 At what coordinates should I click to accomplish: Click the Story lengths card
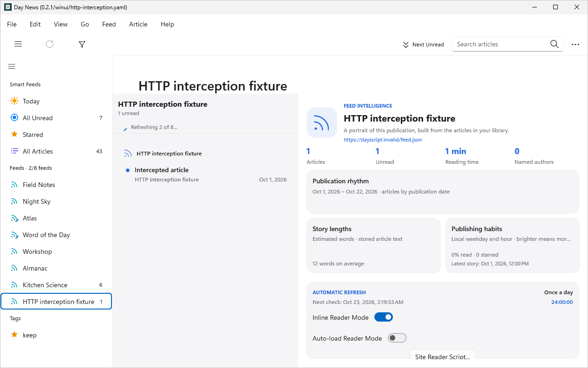click(373, 245)
